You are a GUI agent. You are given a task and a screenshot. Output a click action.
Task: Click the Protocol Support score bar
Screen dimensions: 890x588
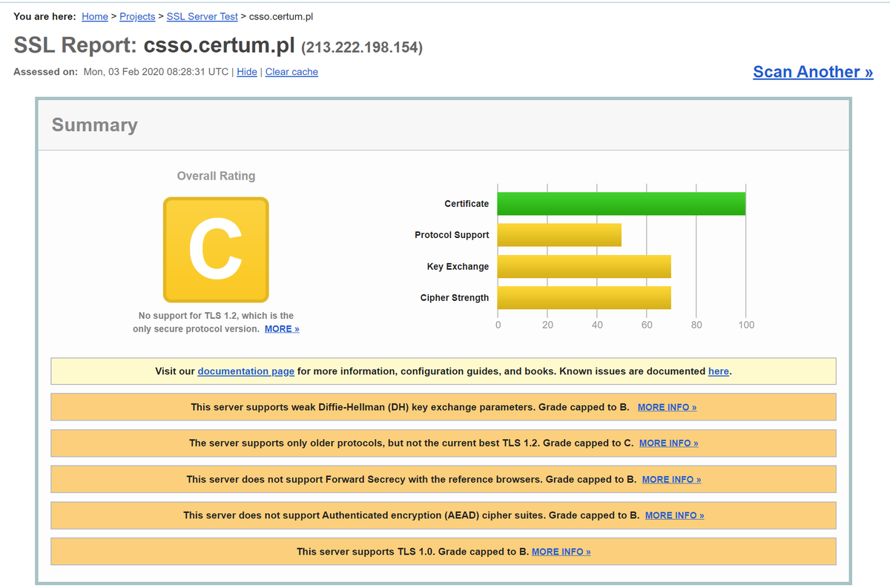(559, 235)
